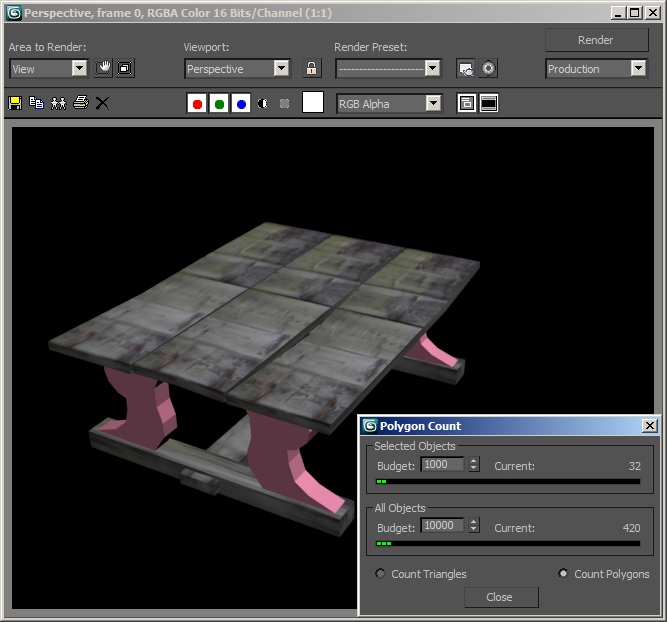Open the Render Preset dropdown
Screen dimensions: 667x622
coord(388,68)
